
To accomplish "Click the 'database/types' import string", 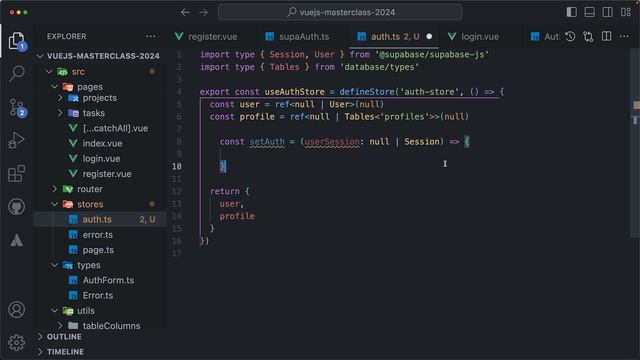I will [379, 67].
